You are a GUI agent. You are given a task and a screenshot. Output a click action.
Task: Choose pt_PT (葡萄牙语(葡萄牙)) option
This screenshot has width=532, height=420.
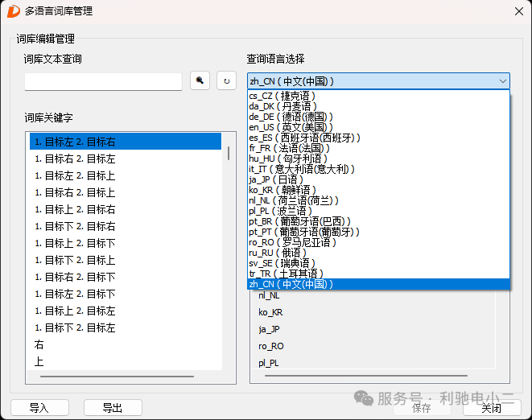[x=378, y=232]
